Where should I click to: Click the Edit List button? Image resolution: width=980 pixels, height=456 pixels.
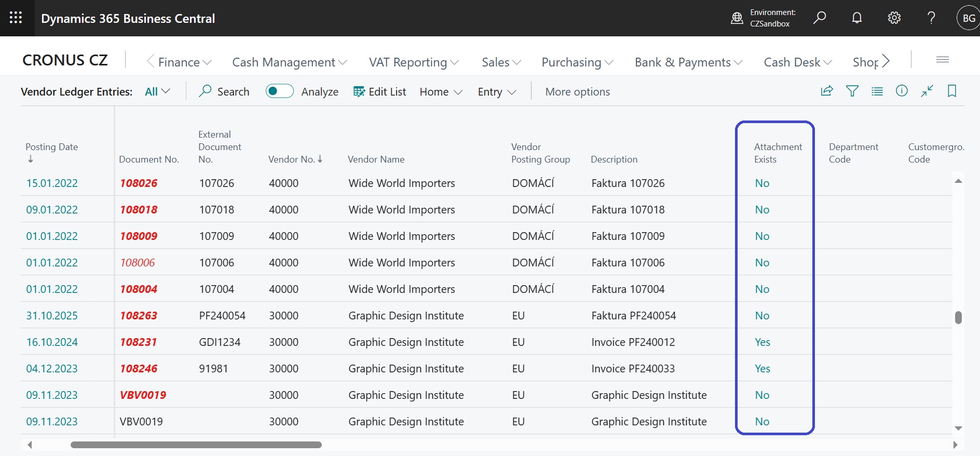pos(379,92)
